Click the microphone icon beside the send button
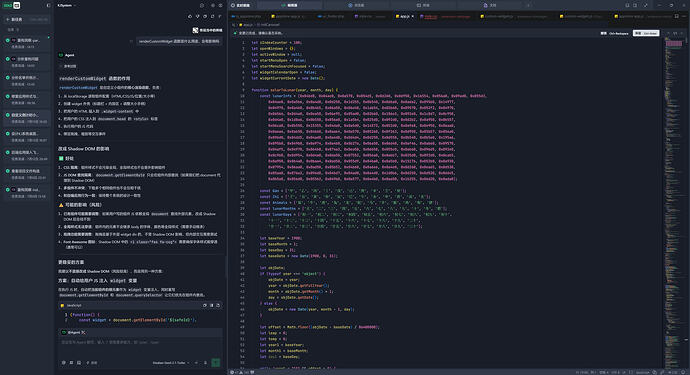 point(205,363)
